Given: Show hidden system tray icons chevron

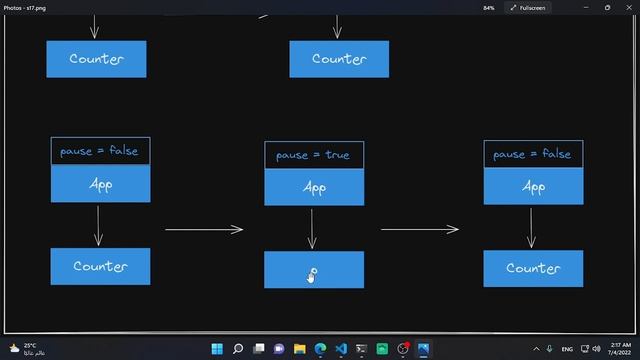Looking at the screenshot, I should pos(536,349).
